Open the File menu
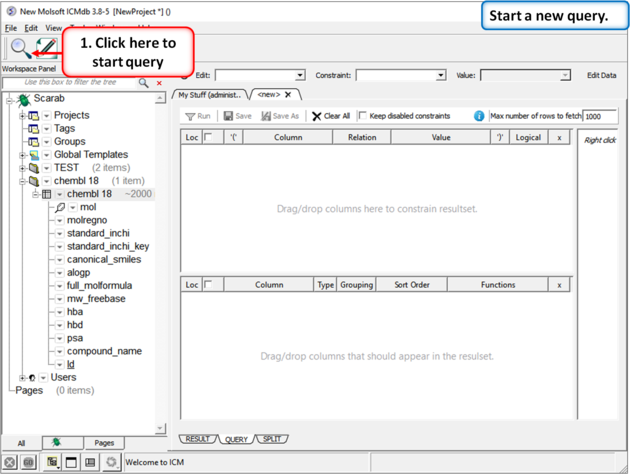This screenshot has width=630, height=474. point(11,28)
